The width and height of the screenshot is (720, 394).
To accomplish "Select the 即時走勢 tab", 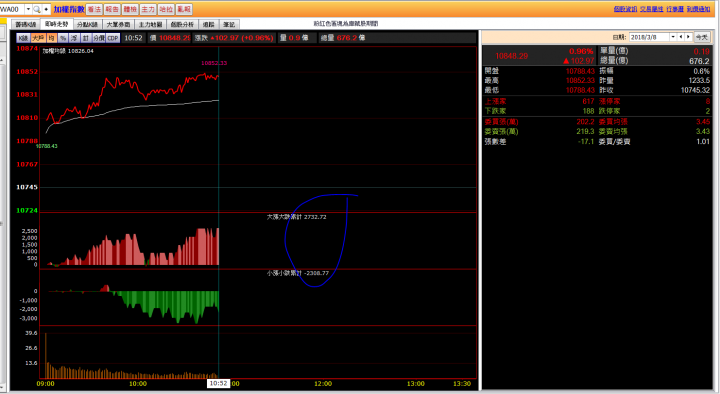I will click(56, 24).
